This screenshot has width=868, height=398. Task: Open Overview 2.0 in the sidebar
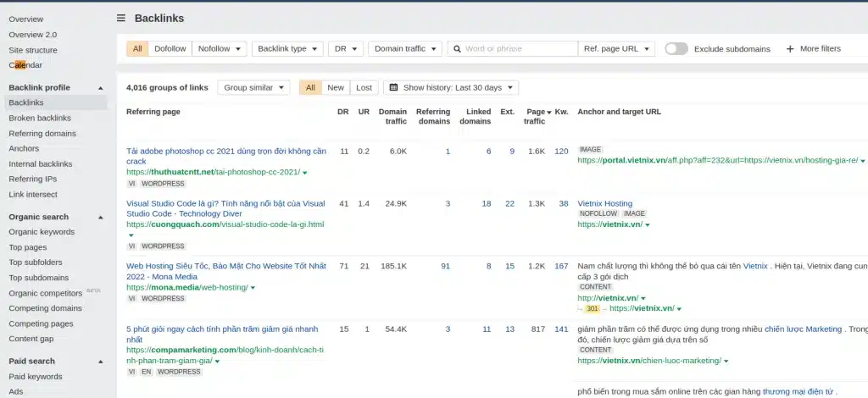33,34
